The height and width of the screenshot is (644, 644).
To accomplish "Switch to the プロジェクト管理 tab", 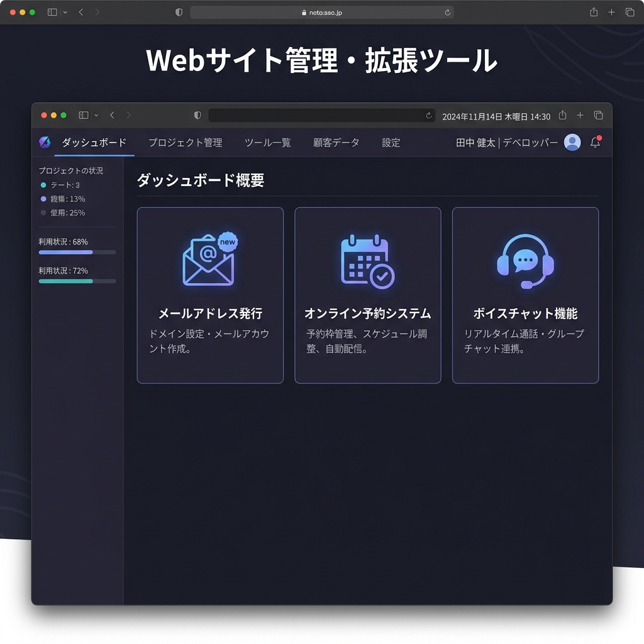I will [x=186, y=143].
